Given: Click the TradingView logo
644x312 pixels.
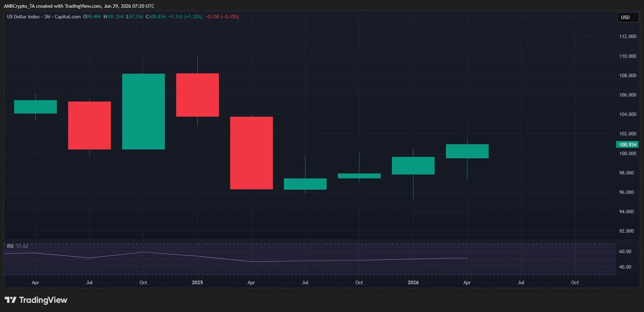Looking at the screenshot, I should tap(36, 300).
